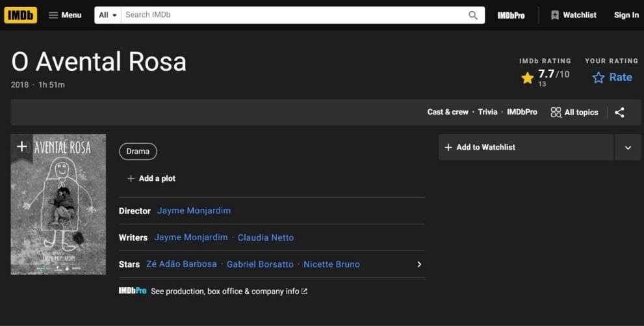Click the magnifying glass search icon
This screenshot has width=644, height=326.
(x=473, y=15)
